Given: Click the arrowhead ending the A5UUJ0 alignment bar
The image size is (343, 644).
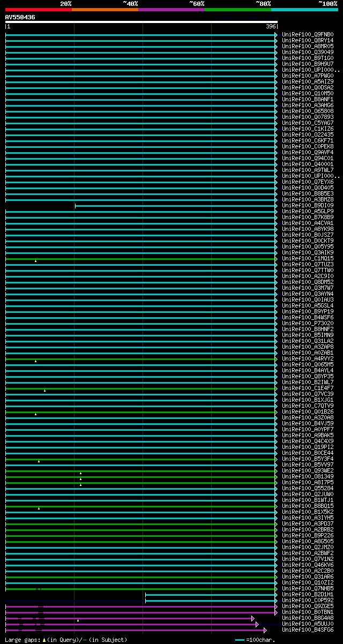Looking at the screenshot, I should tap(257, 624).
